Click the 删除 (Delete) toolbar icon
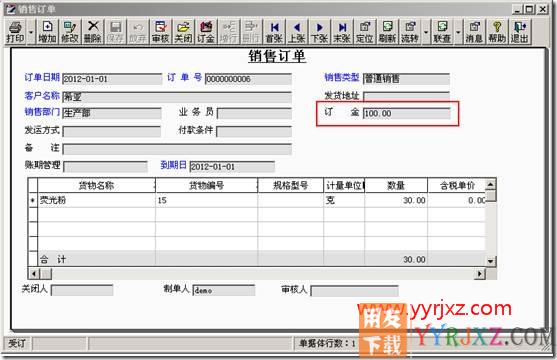 pyautogui.click(x=92, y=32)
